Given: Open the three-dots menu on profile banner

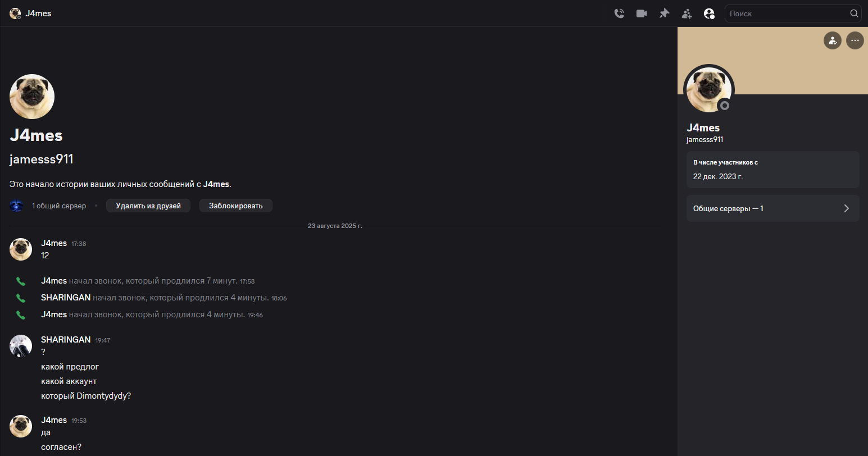Looking at the screenshot, I should [x=855, y=40].
